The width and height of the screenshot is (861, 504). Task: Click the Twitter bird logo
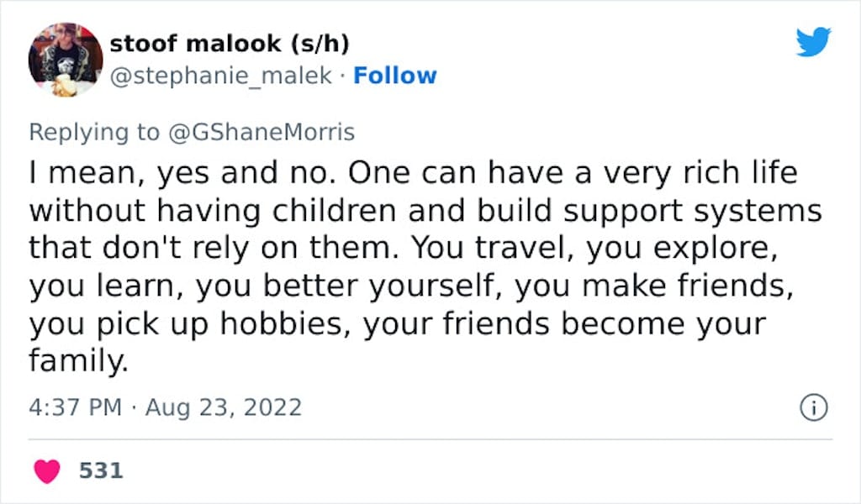(813, 41)
